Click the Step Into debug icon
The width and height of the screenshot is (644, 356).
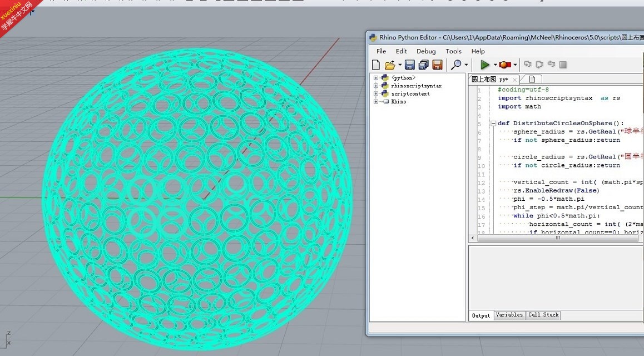(x=528, y=65)
